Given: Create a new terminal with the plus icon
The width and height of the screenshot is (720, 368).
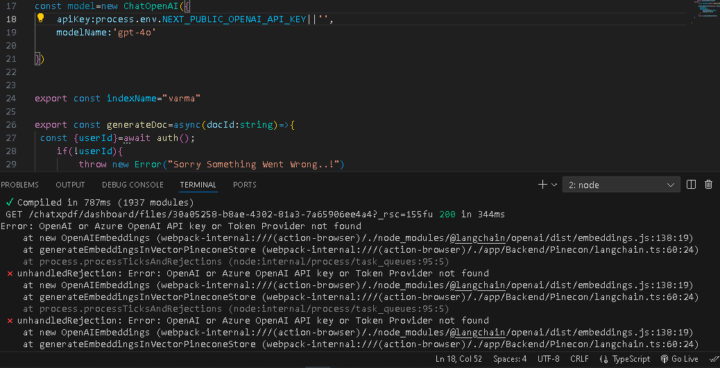Looking at the screenshot, I should [x=542, y=185].
